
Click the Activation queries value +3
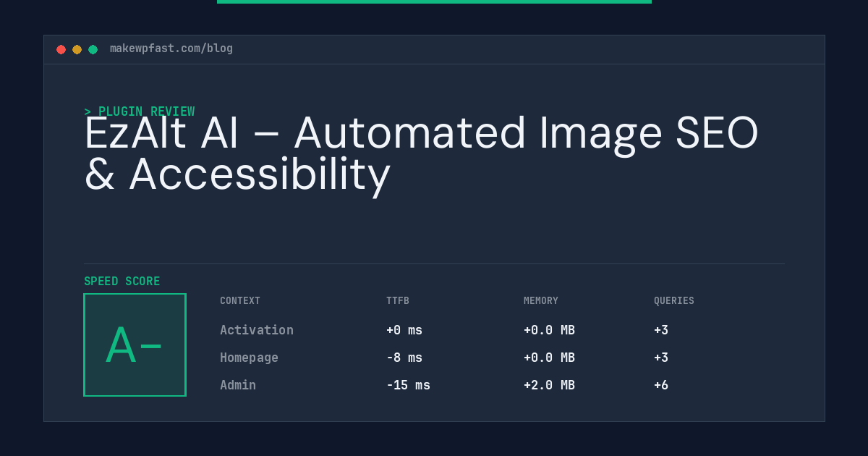coord(661,330)
